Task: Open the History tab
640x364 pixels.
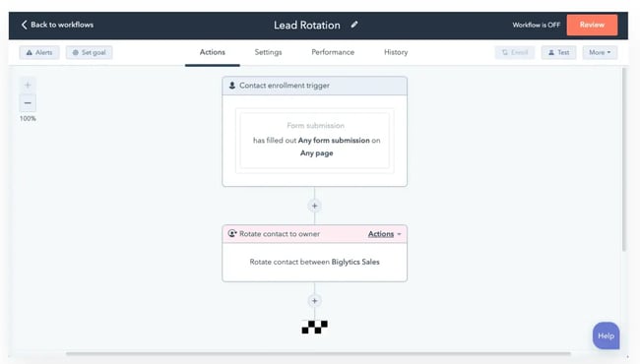Action: pyautogui.click(x=396, y=52)
